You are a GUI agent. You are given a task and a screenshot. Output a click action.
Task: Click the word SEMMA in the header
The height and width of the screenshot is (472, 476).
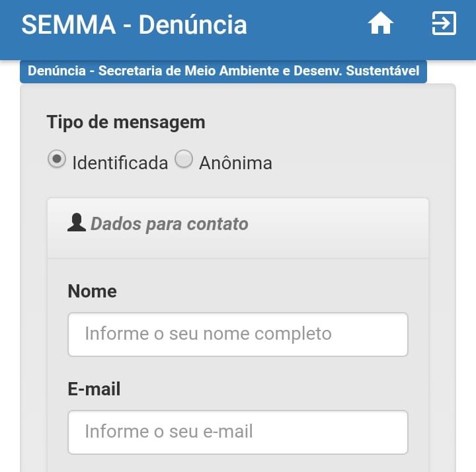coord(69,24)
